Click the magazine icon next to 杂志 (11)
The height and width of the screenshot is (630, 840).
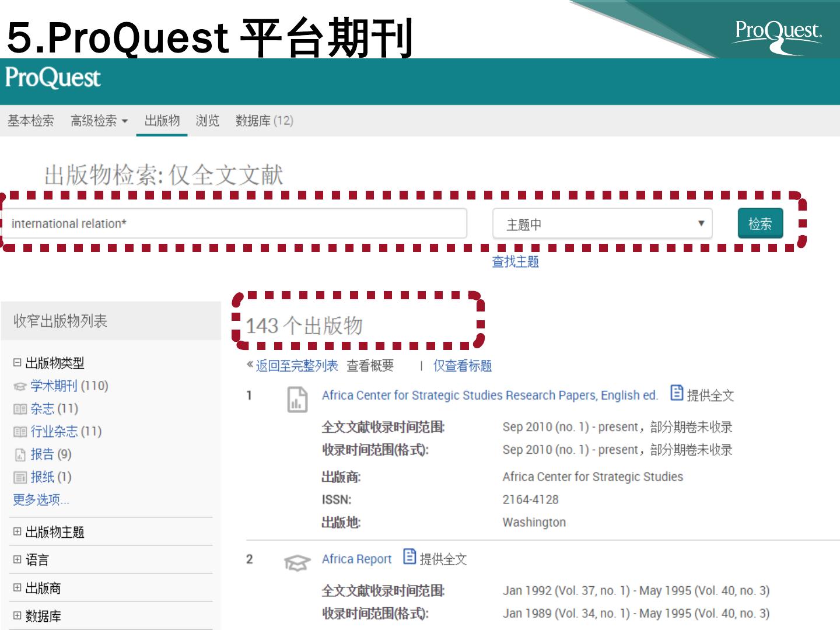(20, 409)
